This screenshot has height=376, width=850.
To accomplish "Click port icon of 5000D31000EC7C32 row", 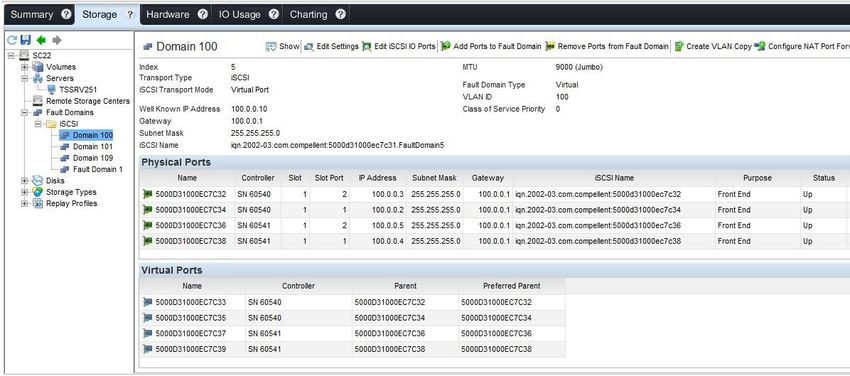I will [147, 194].
